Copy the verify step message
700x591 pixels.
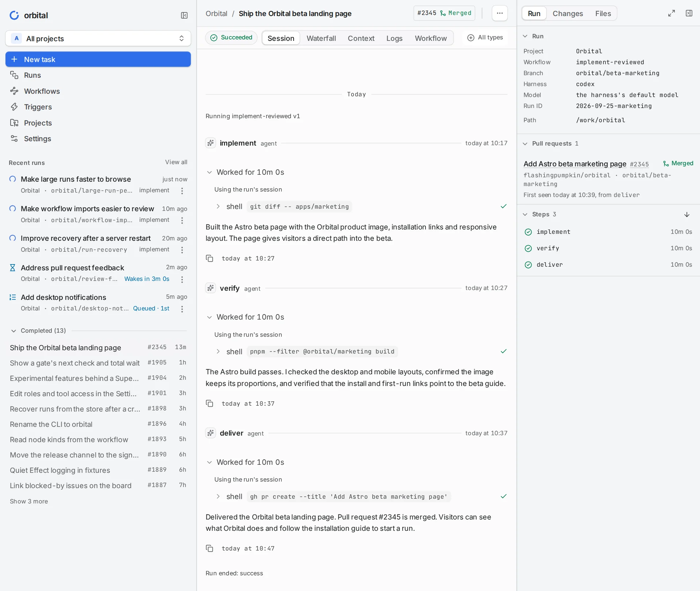point(210,403)
